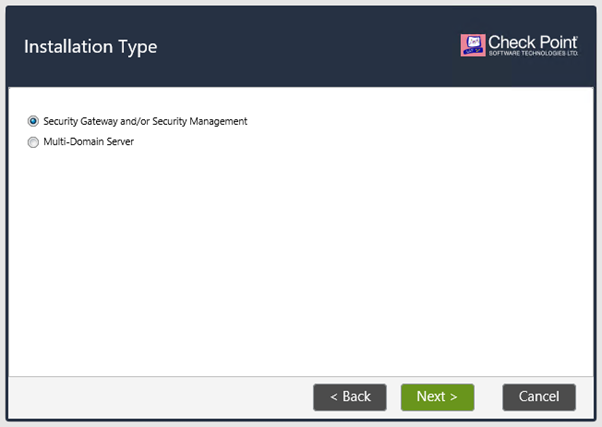This screenshot has height=427, width=602.
Task: Click the Installation Type heading
Action: point(90,47)
